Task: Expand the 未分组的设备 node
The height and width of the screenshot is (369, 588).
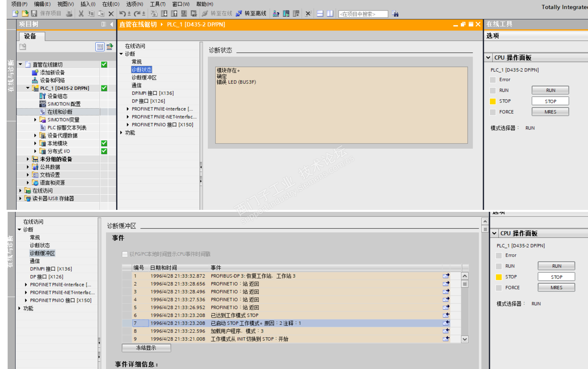Action: [28, 159]
